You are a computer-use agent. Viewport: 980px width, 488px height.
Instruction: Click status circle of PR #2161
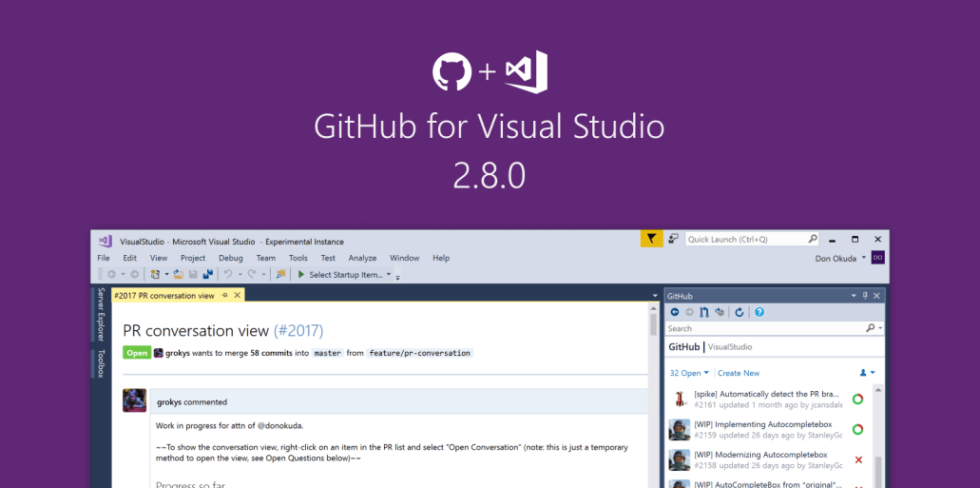(858, 399)
